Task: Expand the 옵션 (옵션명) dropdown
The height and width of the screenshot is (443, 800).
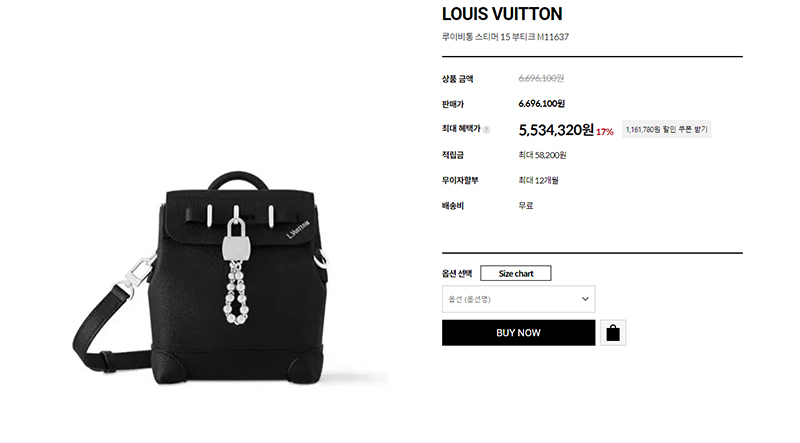Action: 518,299
